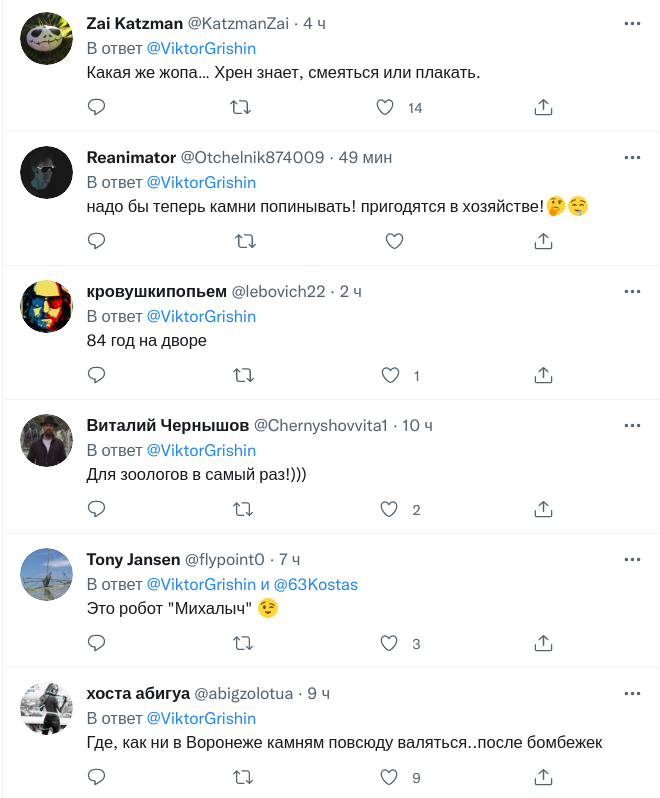Viewport: 660px width, 798px height.
Task: Like хоста абигуа's tweet about Voronezh
Action: [x=390, y=777]
